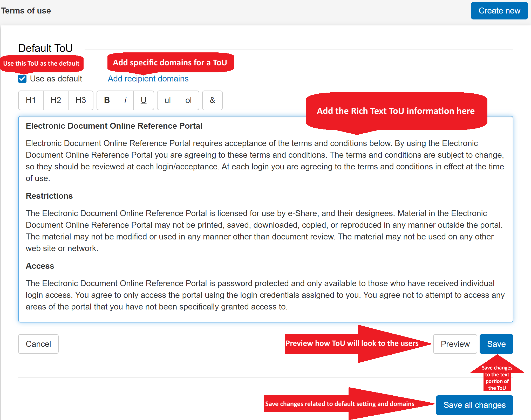The width and height of the screenshot is (531, 420).
Task: Preview the Terms of use
Action: coord(455,344)
